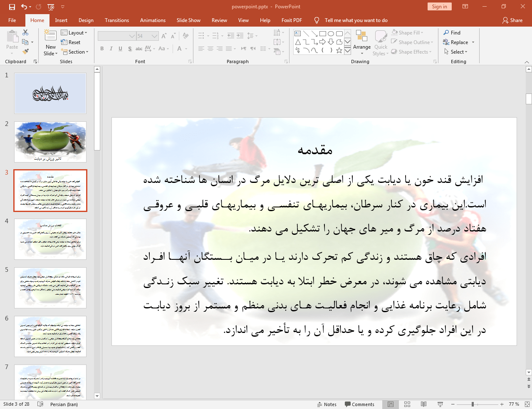Screen dimensions: 532x409
Task: Set Right-to-Left text direction
Action: click(x=253, y=49)
